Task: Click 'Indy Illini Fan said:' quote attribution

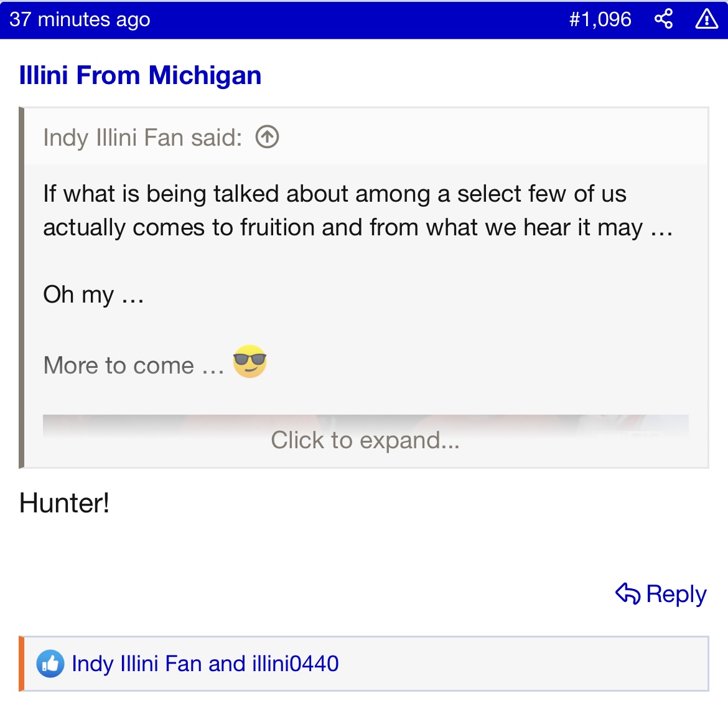Action: click(x=142, y=137)
